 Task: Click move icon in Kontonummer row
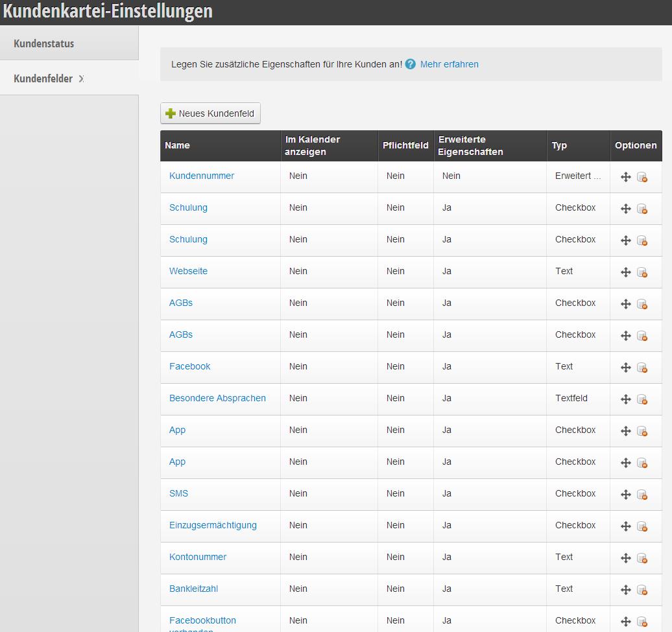(626, 558)
